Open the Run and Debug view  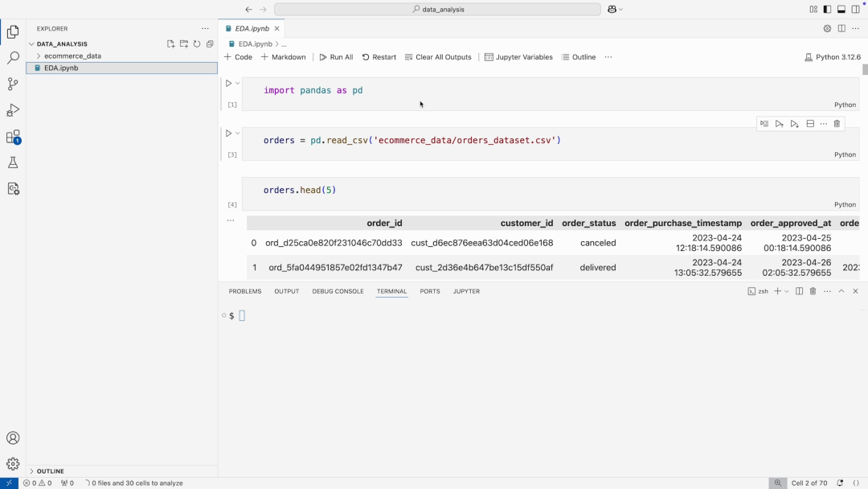[x=13, y=110]
